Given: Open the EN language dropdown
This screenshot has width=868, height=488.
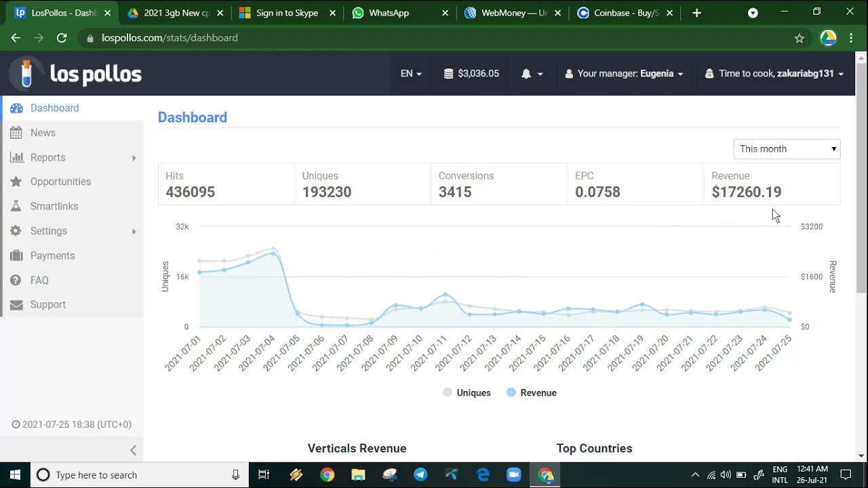Looking at the screenshot, I should [x=411, y=74].
